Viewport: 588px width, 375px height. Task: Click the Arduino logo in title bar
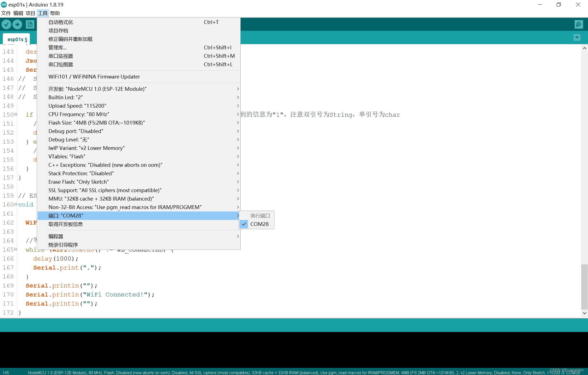[x=4, y=5]
